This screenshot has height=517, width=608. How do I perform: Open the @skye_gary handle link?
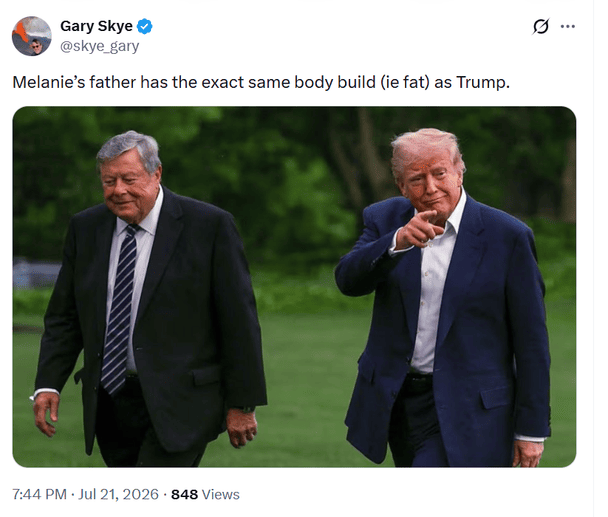point(100,46)
